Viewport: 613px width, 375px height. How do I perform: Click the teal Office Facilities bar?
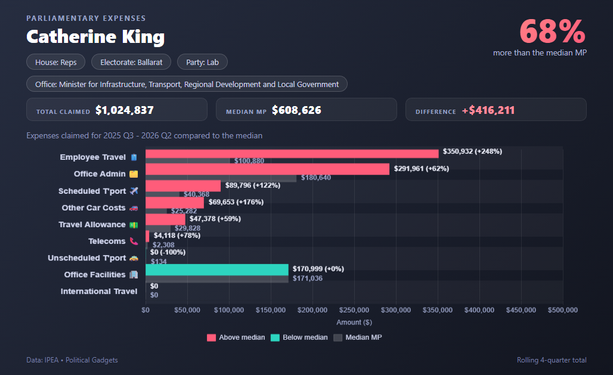pos(217,270)
